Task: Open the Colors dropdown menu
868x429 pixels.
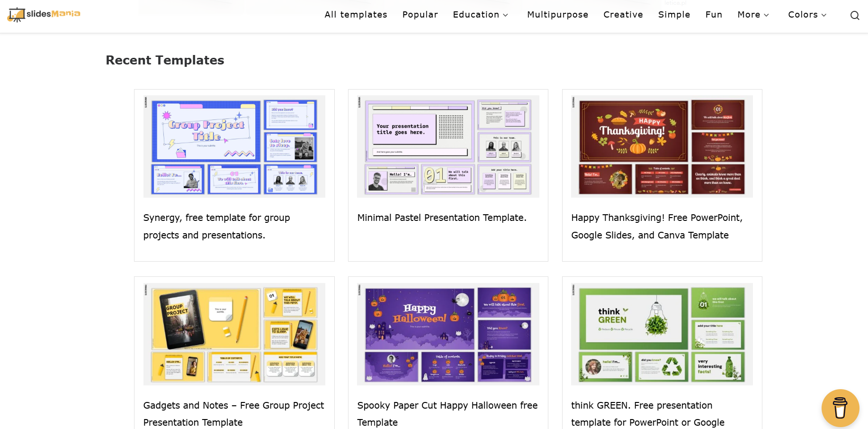Action: (807, 15)
